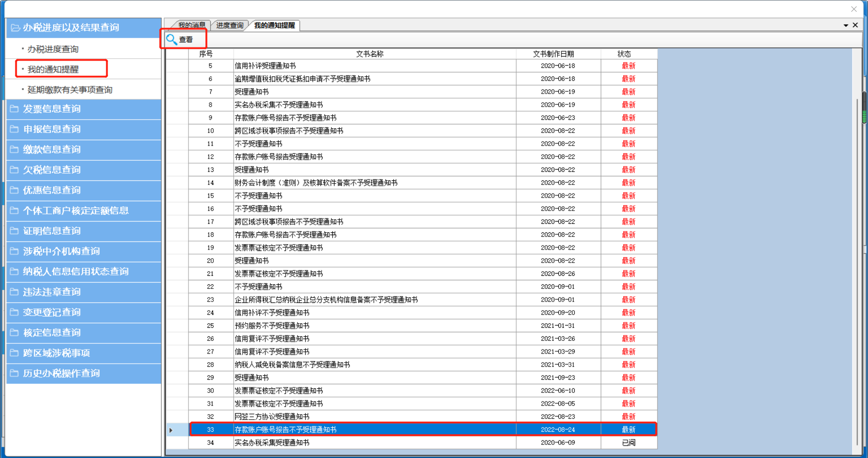Select 我的通知提醒 in the sidebar
868x458 pixels.
[x=53, y=69]
